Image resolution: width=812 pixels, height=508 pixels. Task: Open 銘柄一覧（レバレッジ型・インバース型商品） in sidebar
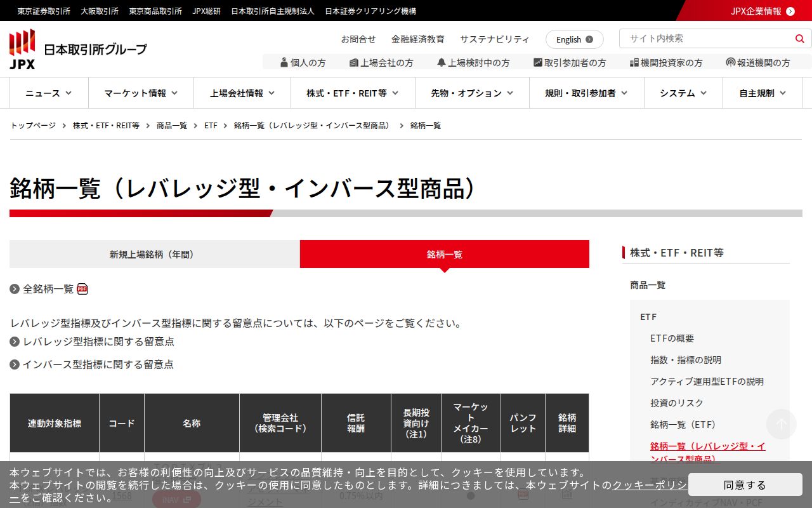tap(708, 453)
